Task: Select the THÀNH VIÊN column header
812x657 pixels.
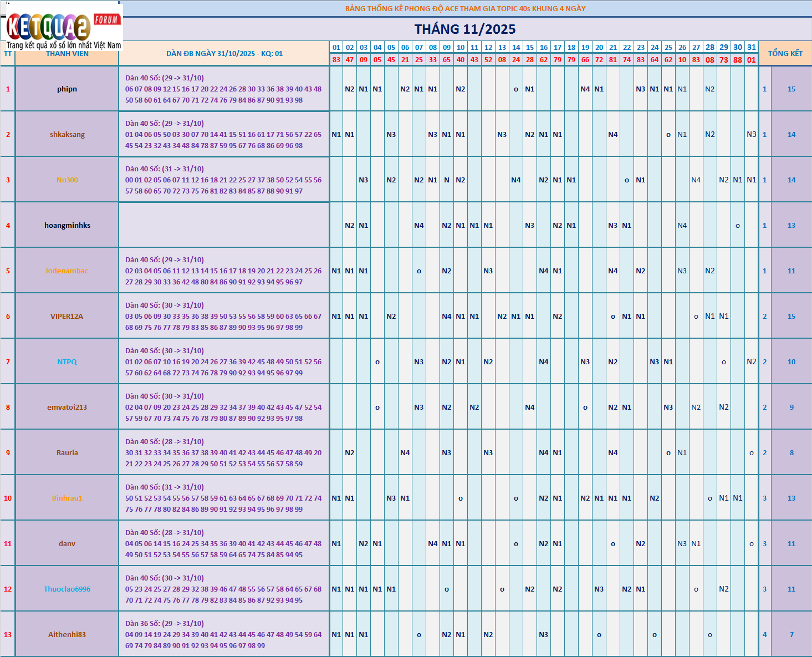Action: click(67, 54)
